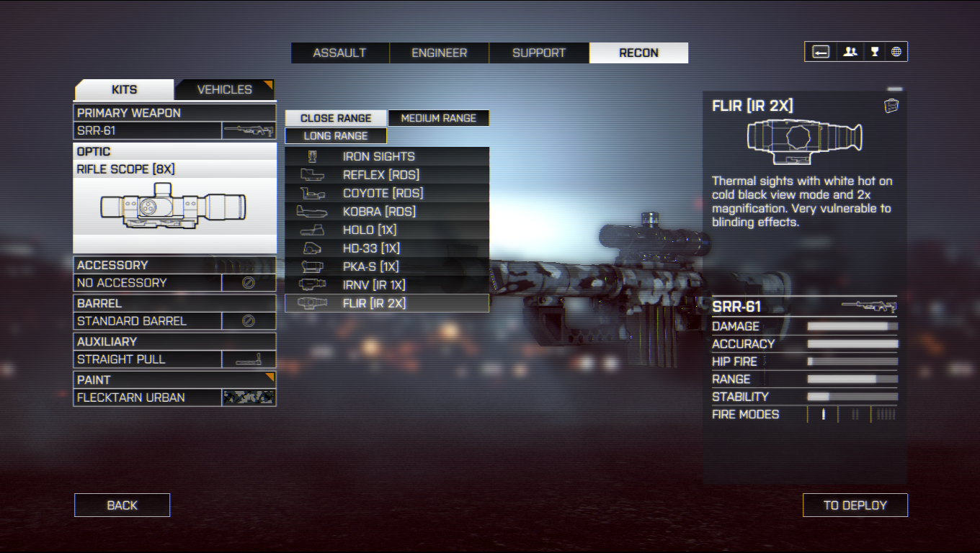This screenshot has width=980, height=553.
Task: Click the IRNV sight icon
Action: [313, 285]
